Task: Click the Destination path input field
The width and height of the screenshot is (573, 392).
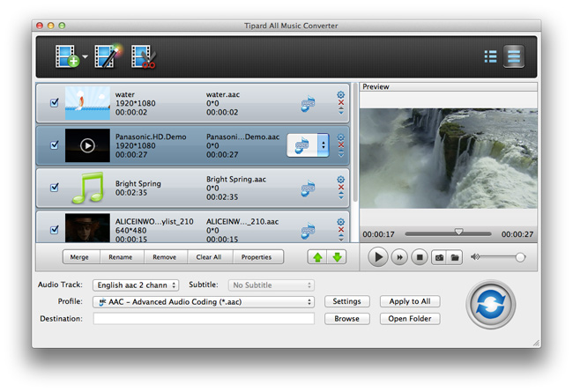Action: (x=204, y=319)
